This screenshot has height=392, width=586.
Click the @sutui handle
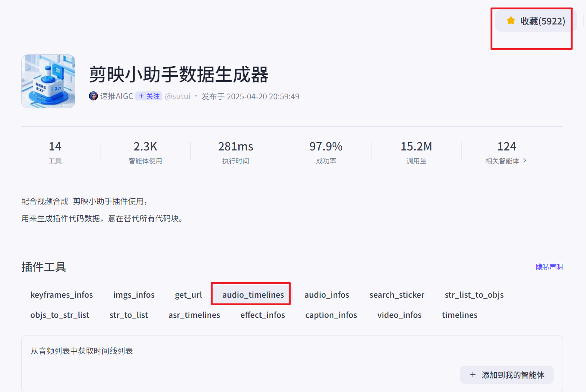point(177,96)
